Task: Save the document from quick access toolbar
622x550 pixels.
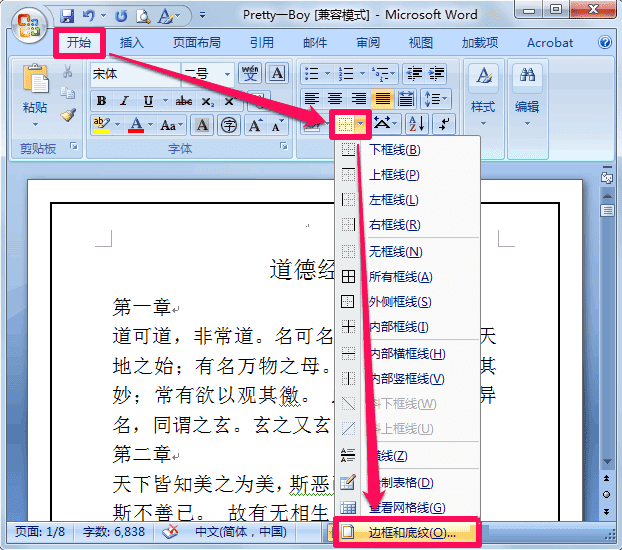Action: pos(67,16)
